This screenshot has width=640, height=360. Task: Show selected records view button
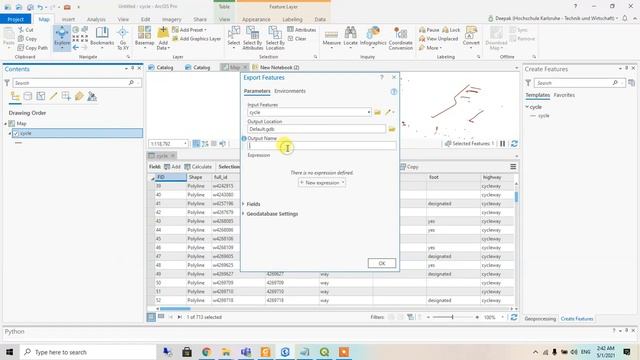[161, 317]
